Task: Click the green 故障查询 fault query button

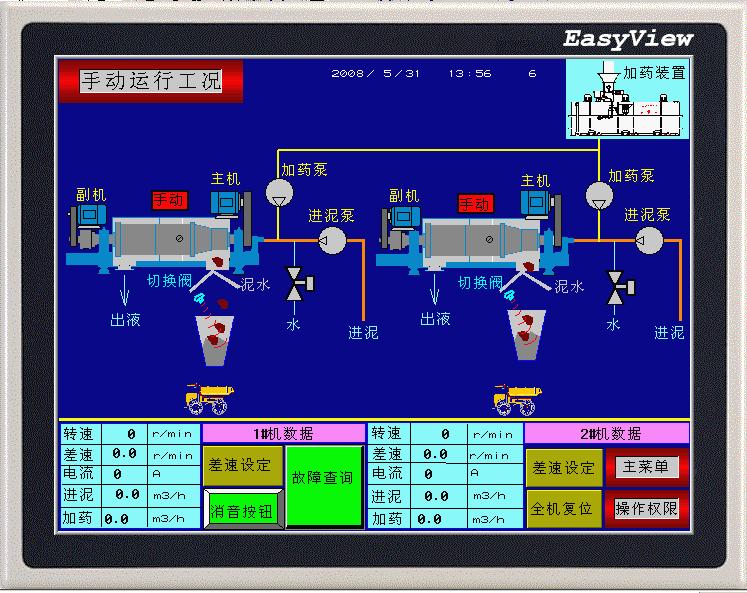Action: pyautogui.click(x=324, y=486)
